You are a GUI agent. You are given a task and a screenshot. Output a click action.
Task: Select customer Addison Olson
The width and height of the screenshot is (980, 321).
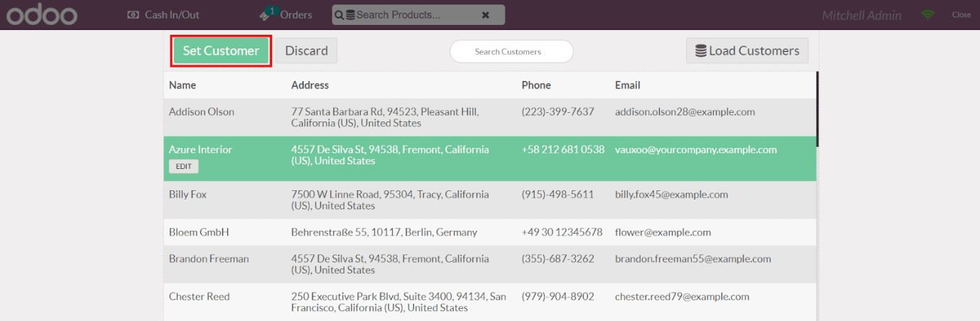(490, 117)
